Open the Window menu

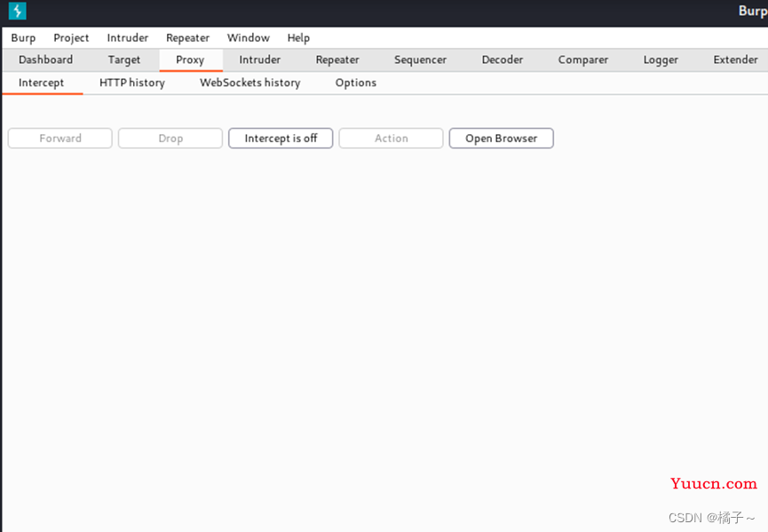click(x=249, y=37)
